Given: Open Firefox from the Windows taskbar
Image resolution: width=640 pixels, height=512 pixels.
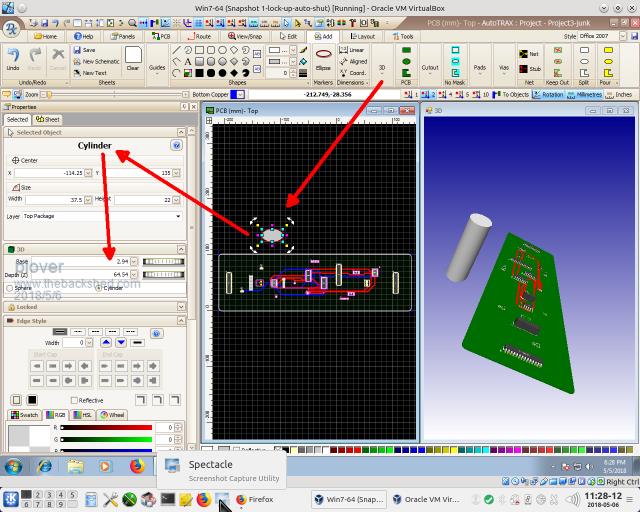Looking at the screenshot, I should tap(136, 466).
